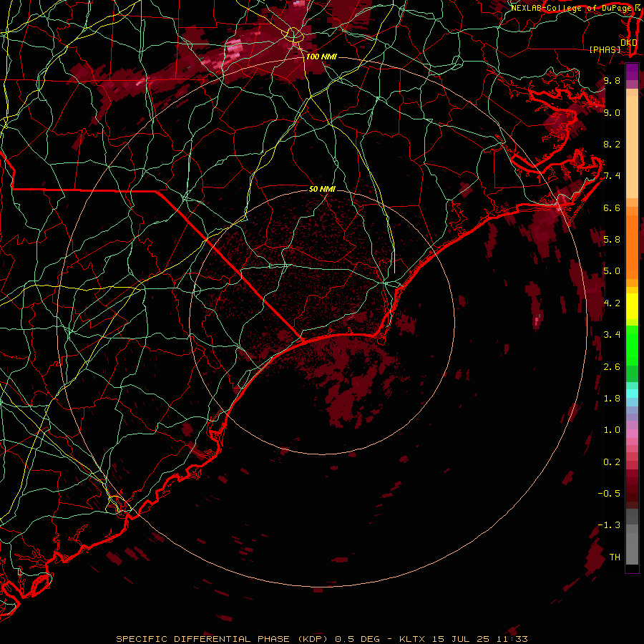Screen dimensions: 644x644
Task: Click the TH label on the color scale
Action: [x=615, y=557]
